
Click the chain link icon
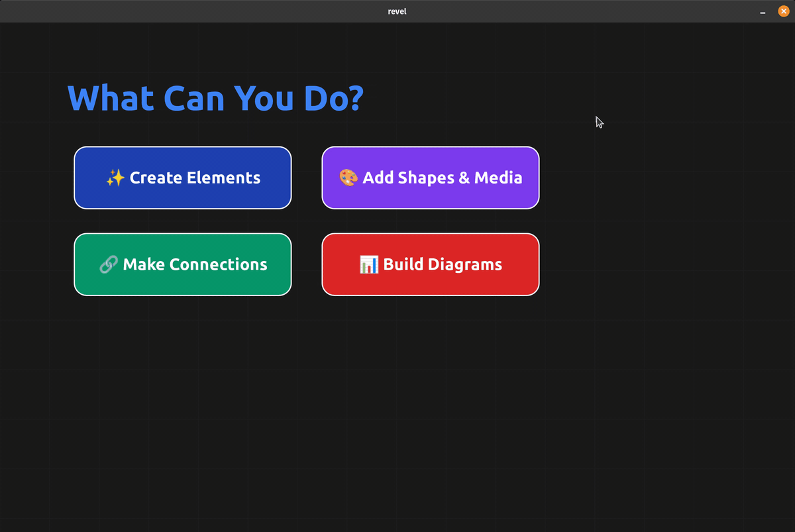click(108, 264)
